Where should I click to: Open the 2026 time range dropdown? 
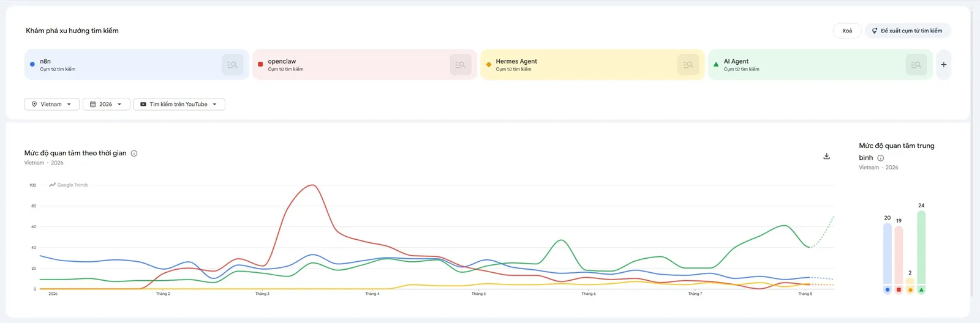point(107,104)
